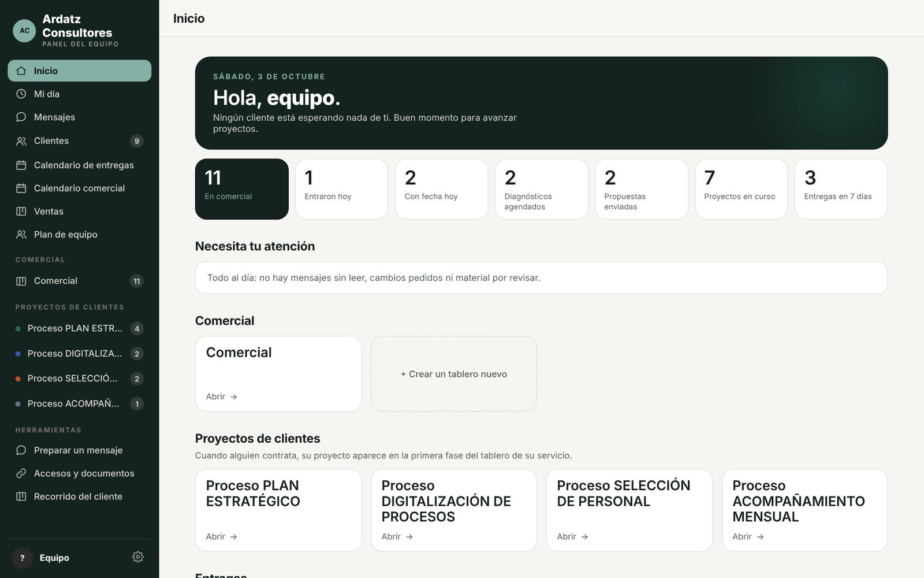The width and height of the screenshot is (924, 578).
Task: Click the question mark help avatar
Action: click(x=23, y=558)
